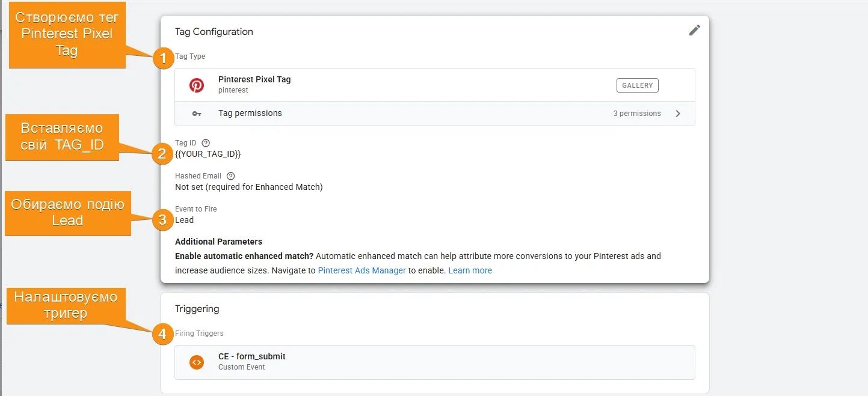The height and width of the screenshot is (396, 868).
Task: Click the Tag permissions label
Action: (250, 113)
